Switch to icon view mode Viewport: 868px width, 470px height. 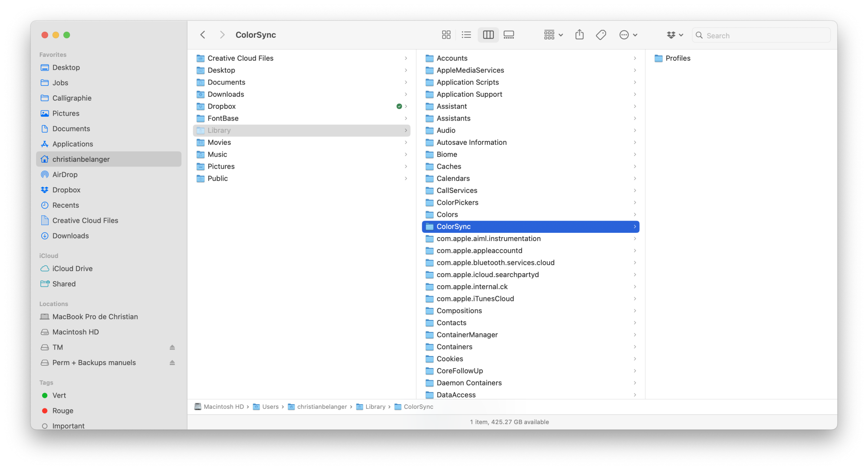pos(446,35)
